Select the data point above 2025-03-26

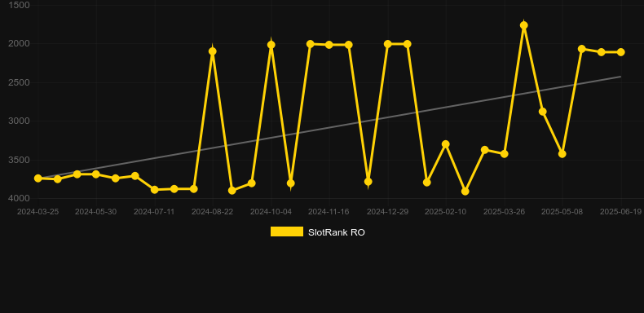[505, 153]
